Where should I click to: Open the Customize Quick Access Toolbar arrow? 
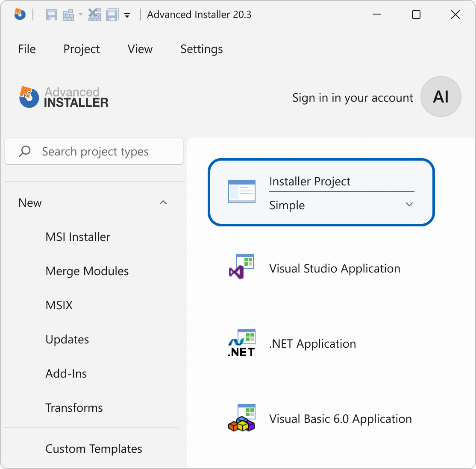[127, 15]
